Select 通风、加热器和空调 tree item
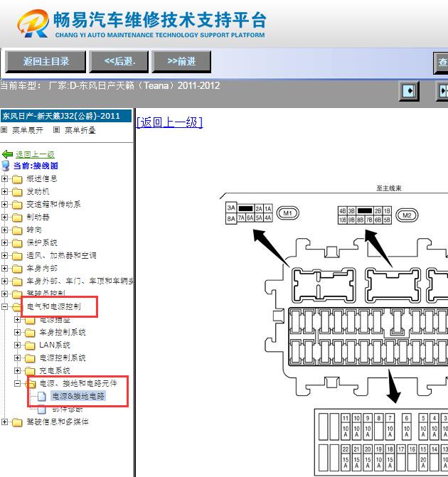This screenshot has height=477, width=448. [x=61, y=255]
